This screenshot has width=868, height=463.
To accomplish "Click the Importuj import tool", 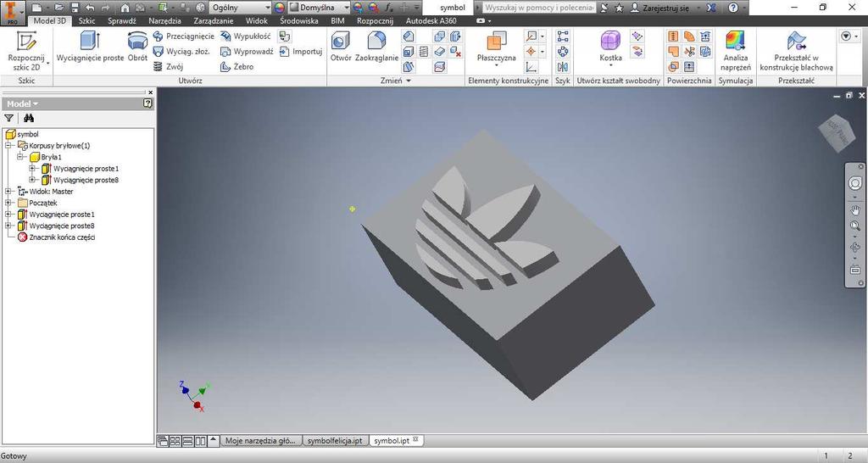I will (x=301, y=52).
